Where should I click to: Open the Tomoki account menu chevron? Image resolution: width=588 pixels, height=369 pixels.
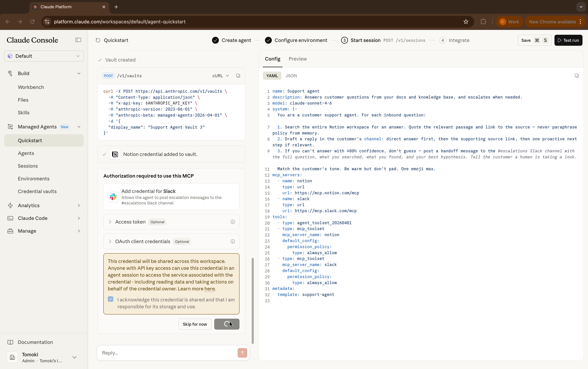75,357
